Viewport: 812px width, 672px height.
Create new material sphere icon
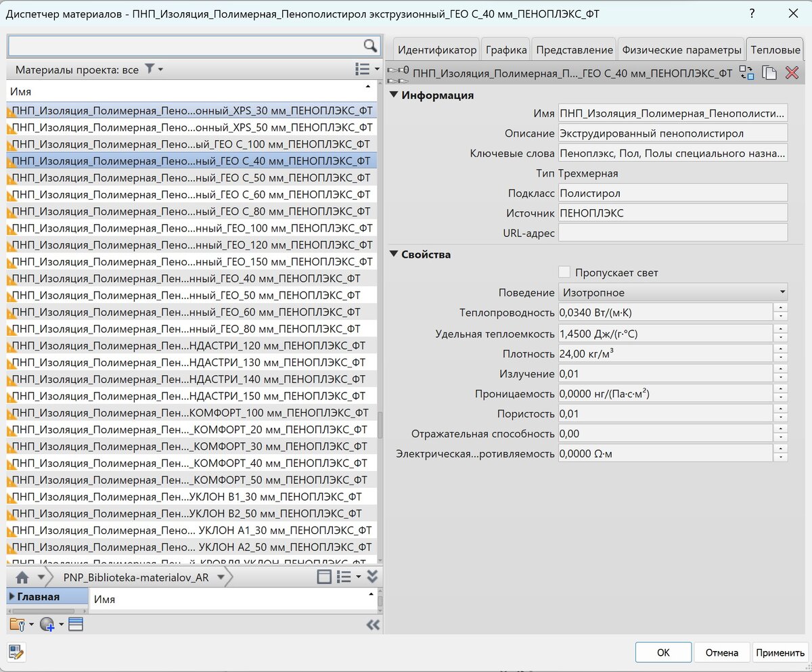click(47, 625)
